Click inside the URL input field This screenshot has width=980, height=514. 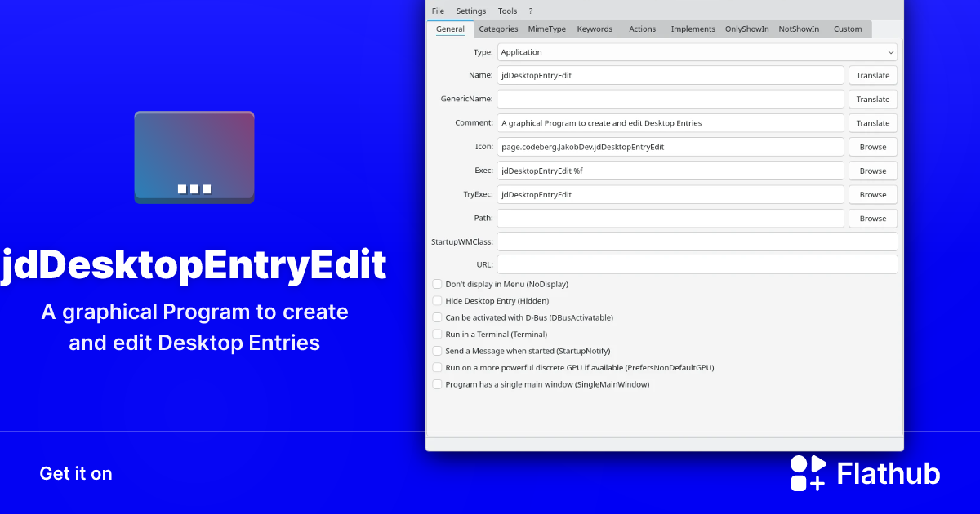[697, 264]
